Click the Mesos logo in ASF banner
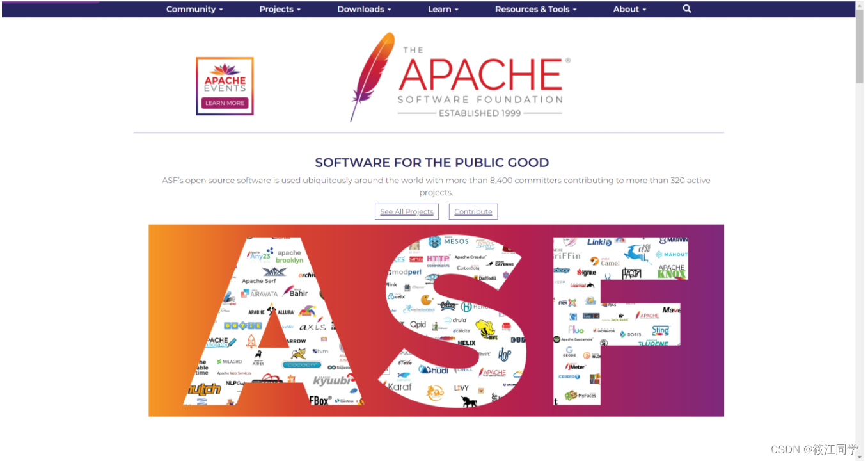The image size is (868, 461). 449,241
